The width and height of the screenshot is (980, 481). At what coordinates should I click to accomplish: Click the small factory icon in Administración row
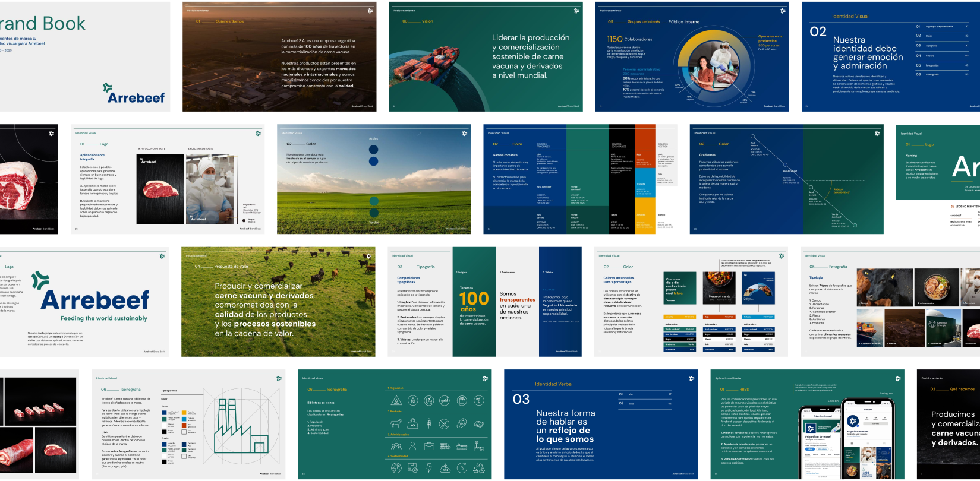pyautogui.click(x=479, y=446)
